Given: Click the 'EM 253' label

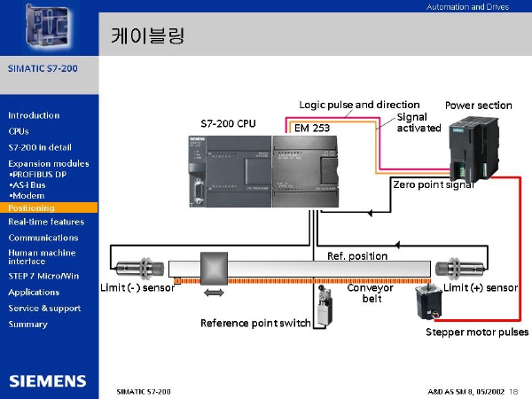Looking at the screenshot, I should click(x=312, y=128).
